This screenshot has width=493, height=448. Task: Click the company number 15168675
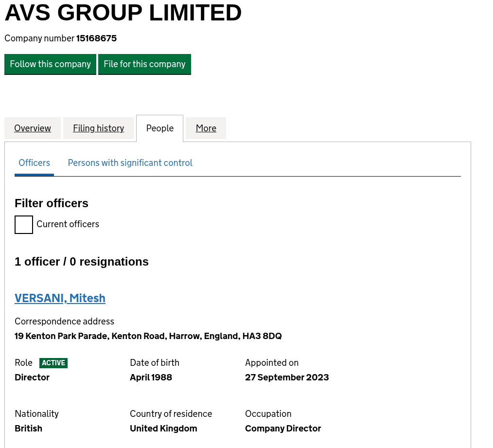tap(96, 38)
